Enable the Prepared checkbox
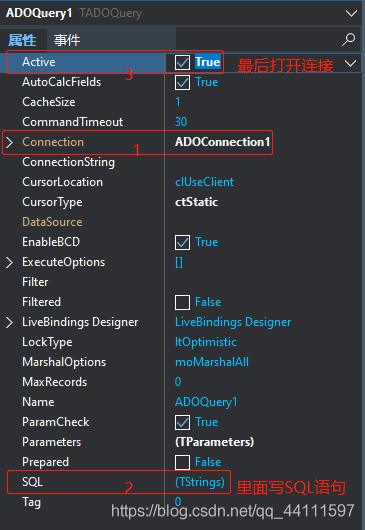This screenshot has height=530, width=365. click(x=182, y=462)
